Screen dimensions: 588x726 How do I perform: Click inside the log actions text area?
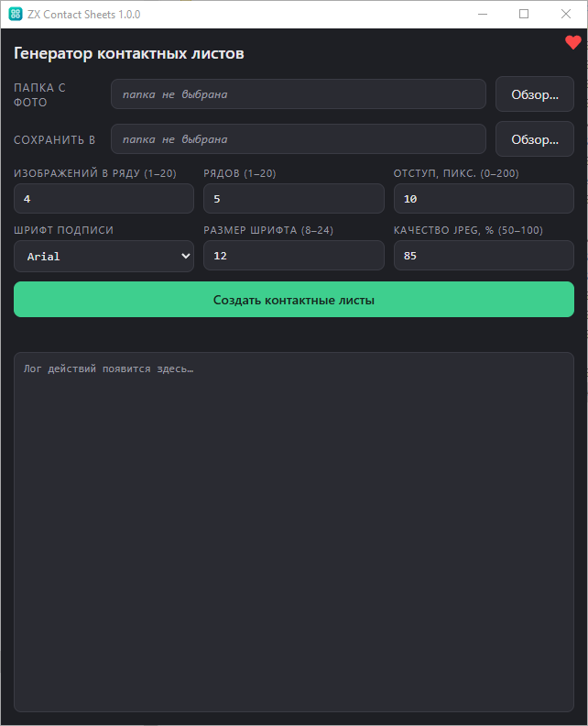(294, 532)
